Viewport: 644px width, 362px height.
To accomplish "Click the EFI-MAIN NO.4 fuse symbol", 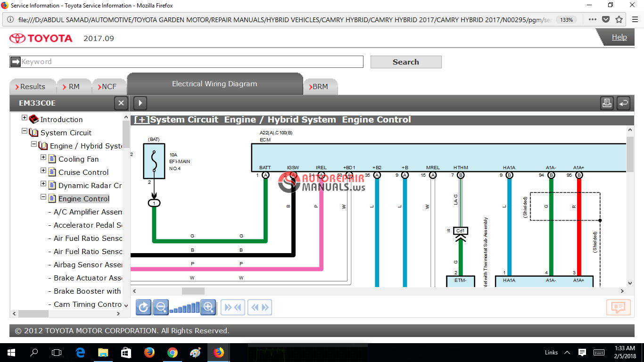I will click(x=154, y=161).
